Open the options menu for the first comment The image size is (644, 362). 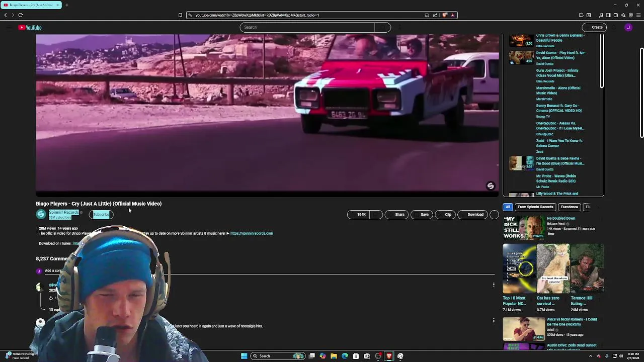tap(494, 285)
